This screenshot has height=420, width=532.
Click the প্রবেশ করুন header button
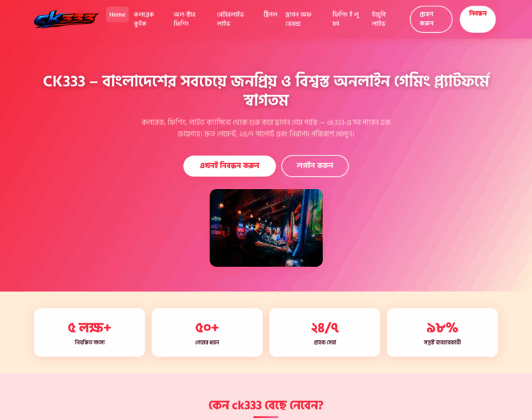click(431, 20)
